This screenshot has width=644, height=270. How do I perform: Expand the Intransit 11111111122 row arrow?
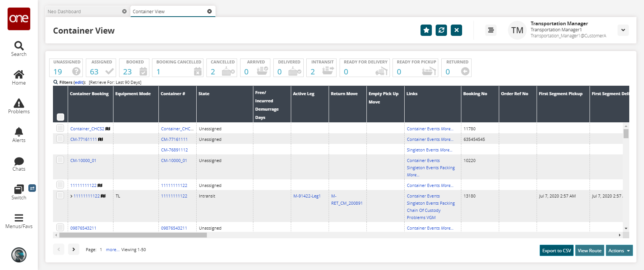point(71,196)
